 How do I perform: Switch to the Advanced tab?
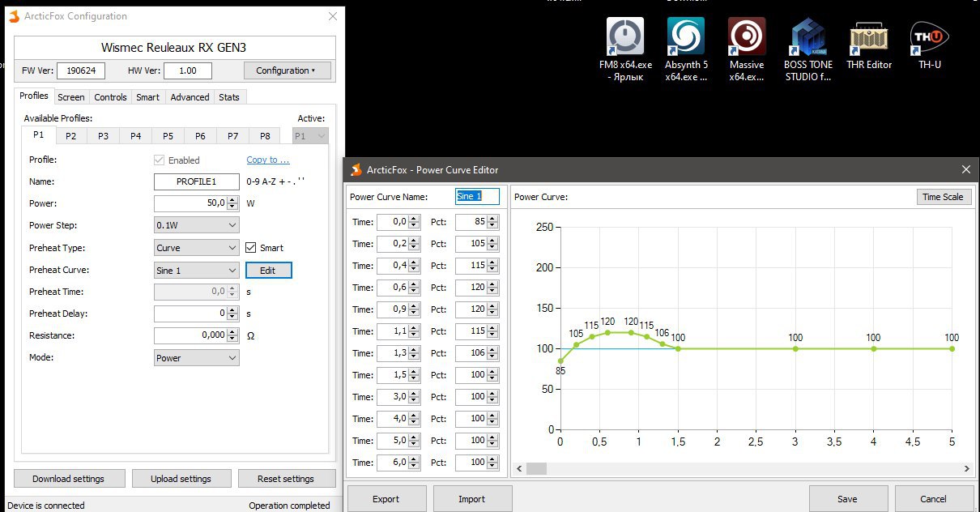point(190,97)
